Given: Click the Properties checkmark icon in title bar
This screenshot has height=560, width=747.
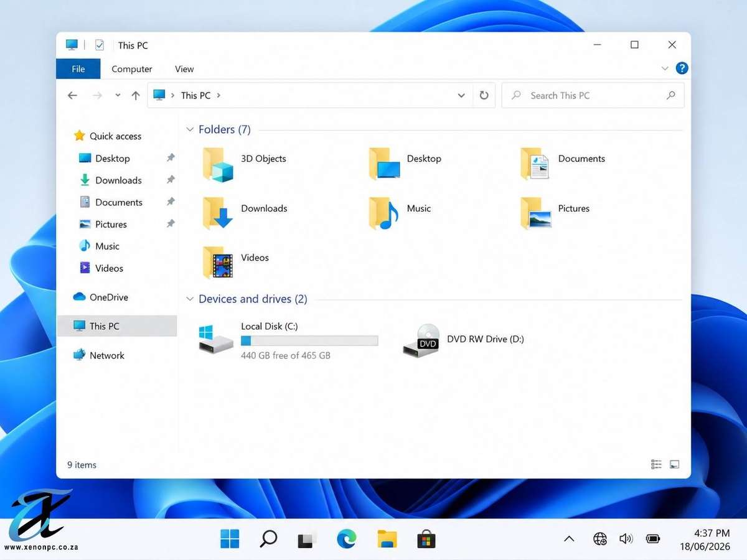Looking at the screenshot, I should pos(100,45).
